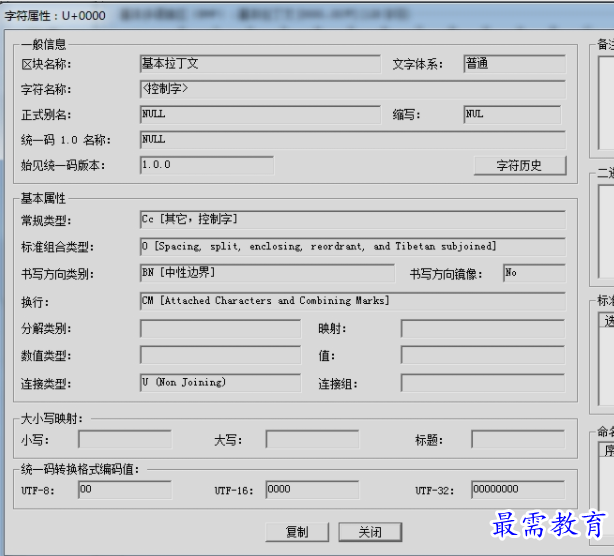Click the 常规类型 field showing Cc
The image size is (614, 556).
[x=352, y=220]
